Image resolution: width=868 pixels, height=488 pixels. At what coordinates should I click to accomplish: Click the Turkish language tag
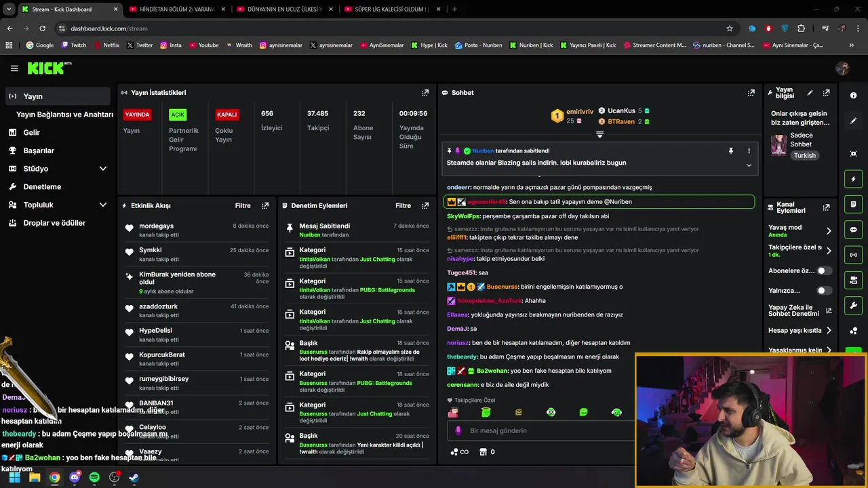(x=805, y=155)
